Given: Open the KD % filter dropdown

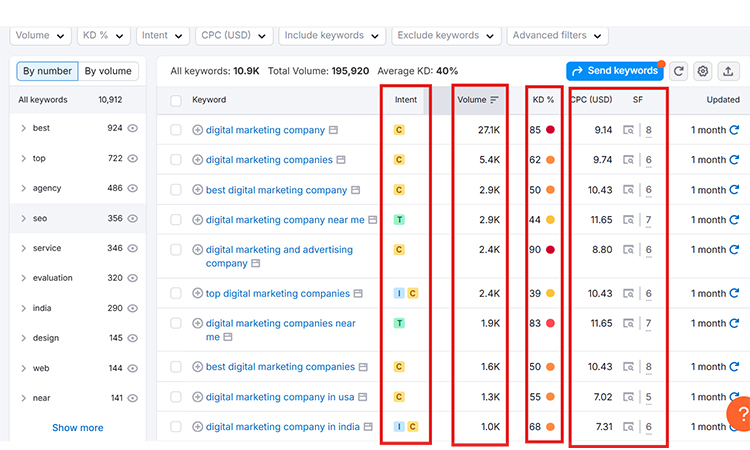Looking at the screenshot, I should click(x=103, y=36).
